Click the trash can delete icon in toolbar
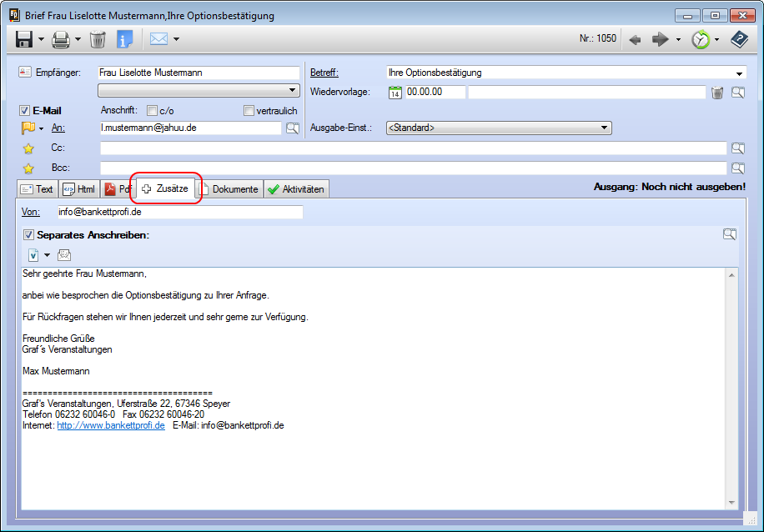This screenshot has width=764, height=532. [98, 39]
